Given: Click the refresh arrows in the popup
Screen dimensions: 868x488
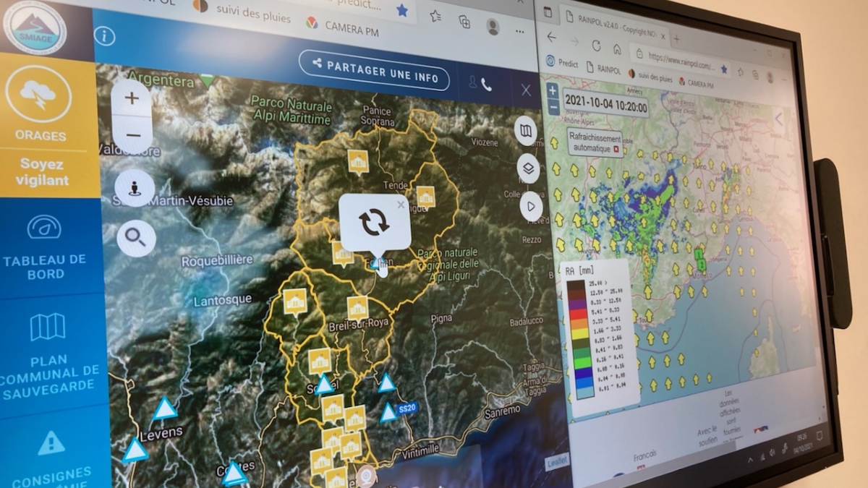Looking at the screenshot, I should pyautogui.click(x=374, y=222).
